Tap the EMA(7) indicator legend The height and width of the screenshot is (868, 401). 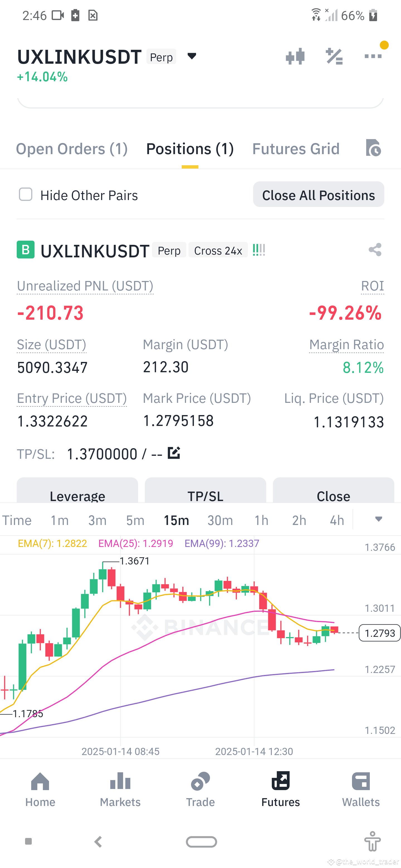click(x=52, y=544)
